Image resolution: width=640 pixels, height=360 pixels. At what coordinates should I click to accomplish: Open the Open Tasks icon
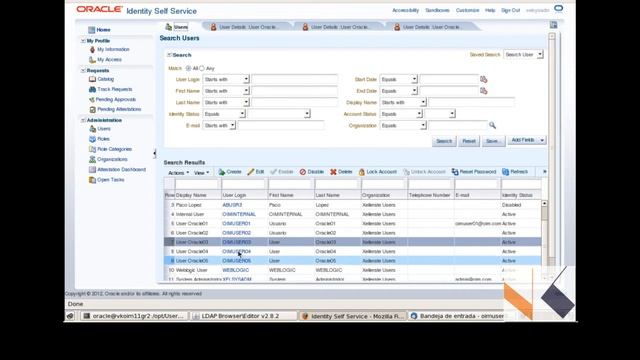click(x=93, y=180)
